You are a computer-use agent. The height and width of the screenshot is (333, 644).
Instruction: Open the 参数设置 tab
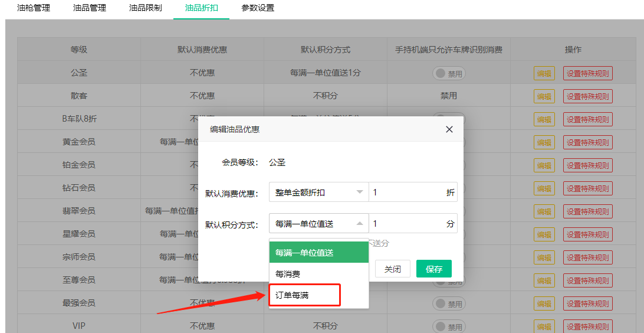(x=258, y=8)
